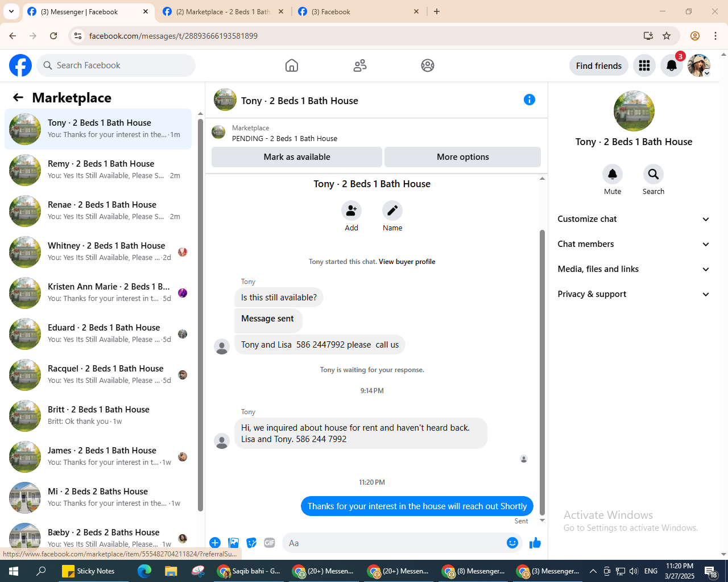
Task: Expand the Chat members section
Action: [634, 244]
